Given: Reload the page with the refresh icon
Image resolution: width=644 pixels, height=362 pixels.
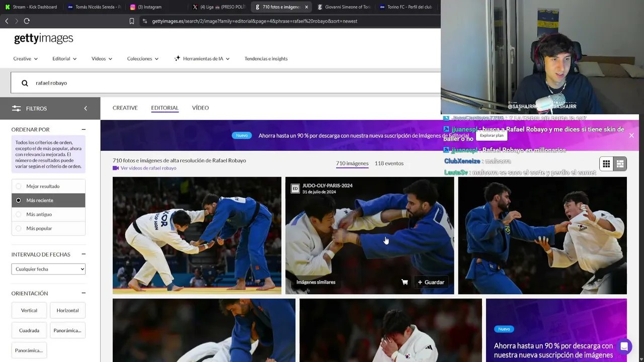Looking at the screenshot, I should [27, 21].
